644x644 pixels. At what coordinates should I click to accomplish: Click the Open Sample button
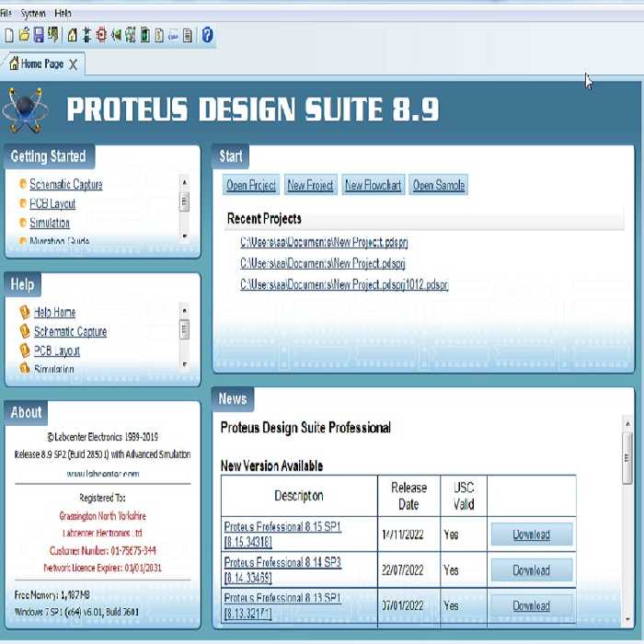point(439,185)
